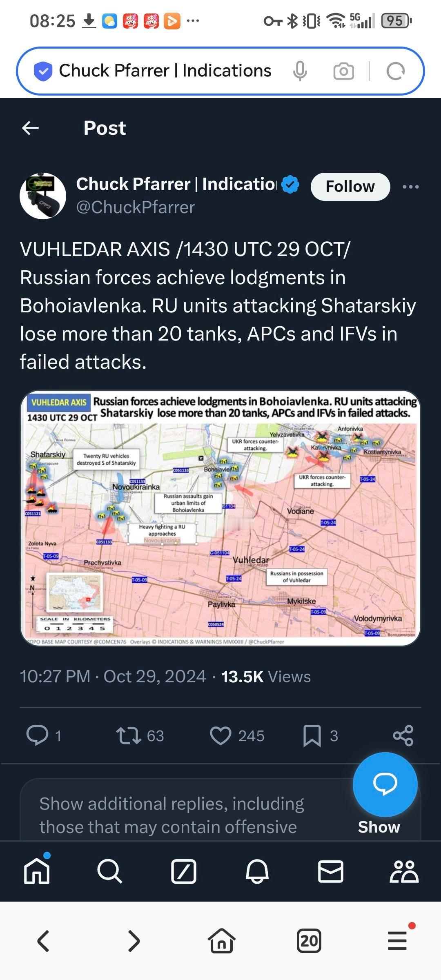
Task: Tap the back arrow beside Post
Action: tap(30, 128)
